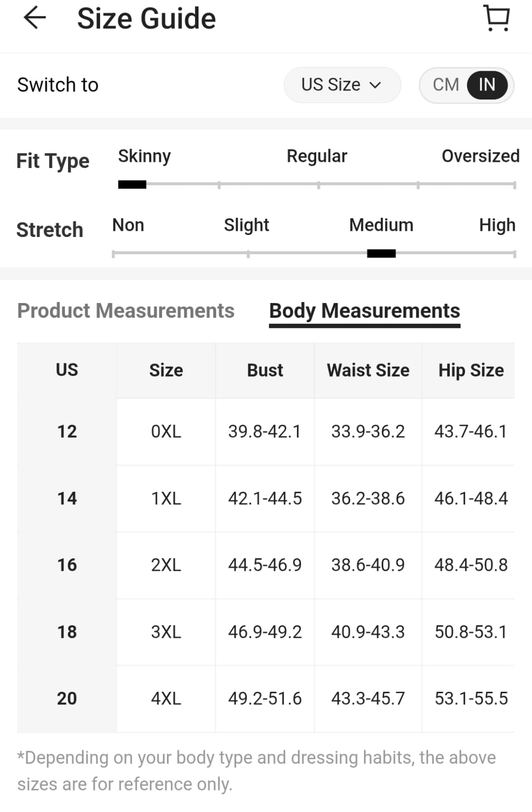Screen dimensions: 532x812
Task: Click US size 12 row header
Action: (x=67, y=431)
